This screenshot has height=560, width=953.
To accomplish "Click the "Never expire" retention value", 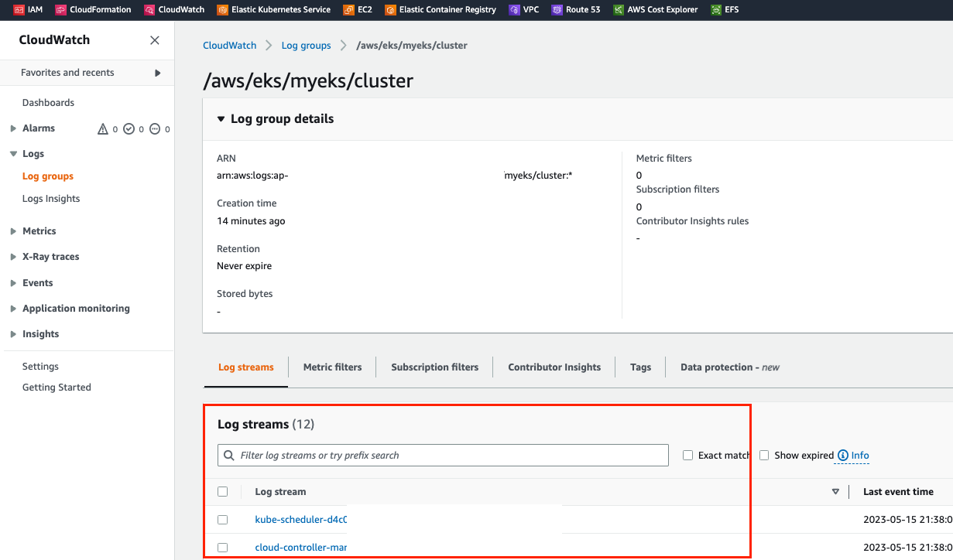I will coord(244,266).
